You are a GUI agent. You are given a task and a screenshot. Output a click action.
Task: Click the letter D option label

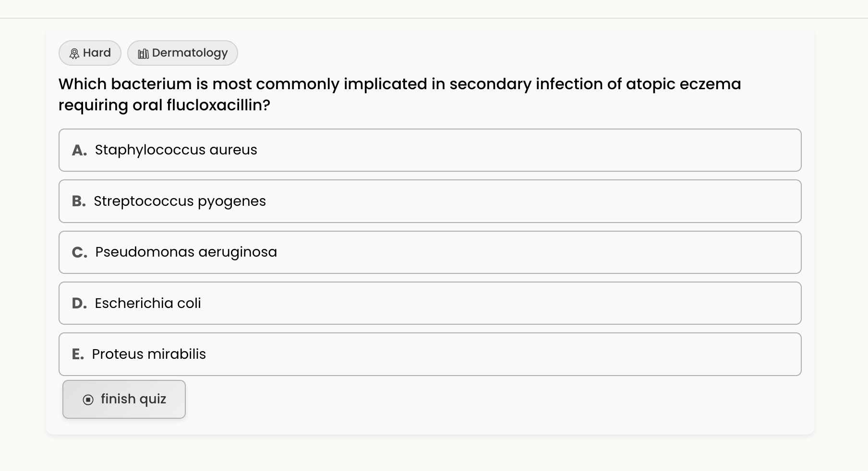[79, 304]
